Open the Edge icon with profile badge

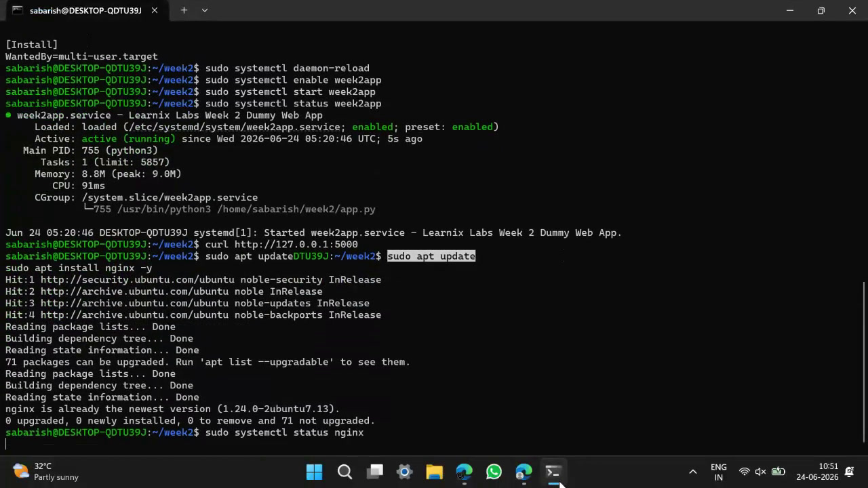(x=524, y=472)
